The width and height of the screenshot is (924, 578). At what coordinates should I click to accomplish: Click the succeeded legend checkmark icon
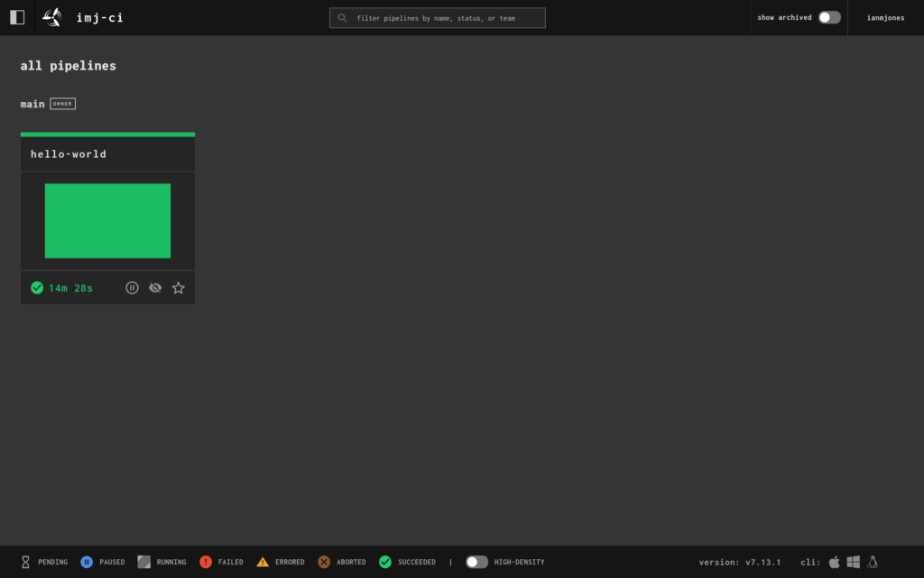[385, 562]
